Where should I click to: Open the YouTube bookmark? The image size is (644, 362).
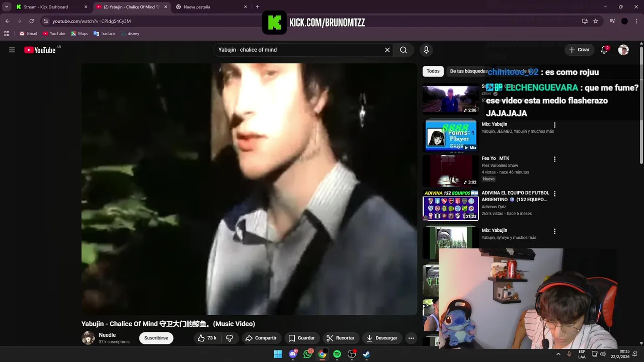click(x=54, y=34)
